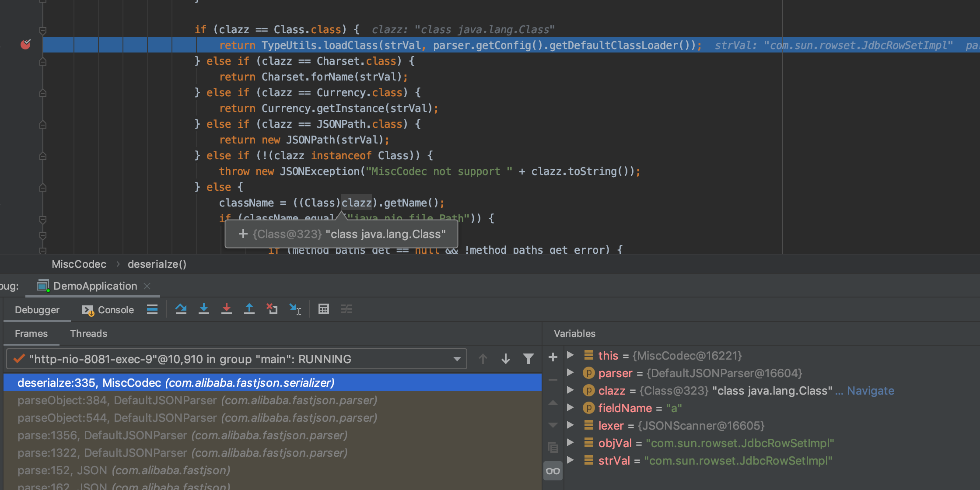This screenshot has width=980, height=490.
Task: Expand the objVal variable node
Action: coord(570,442)
